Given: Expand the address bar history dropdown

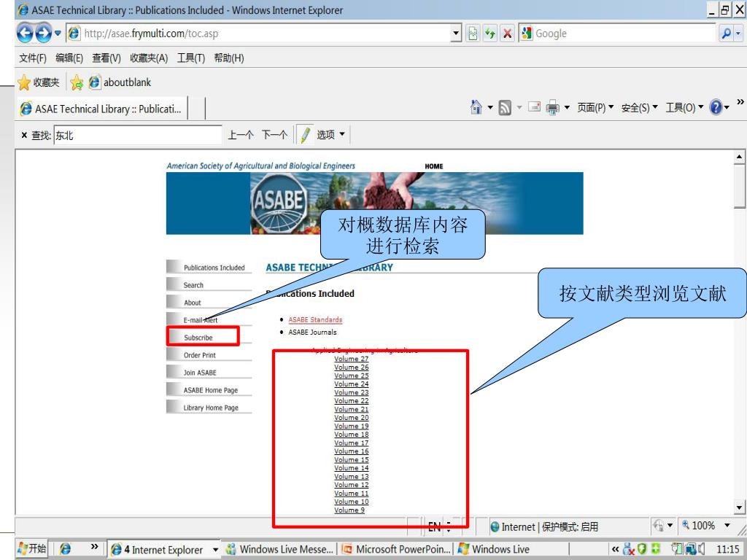Looking at the screenshot, I should click(457, 34).
